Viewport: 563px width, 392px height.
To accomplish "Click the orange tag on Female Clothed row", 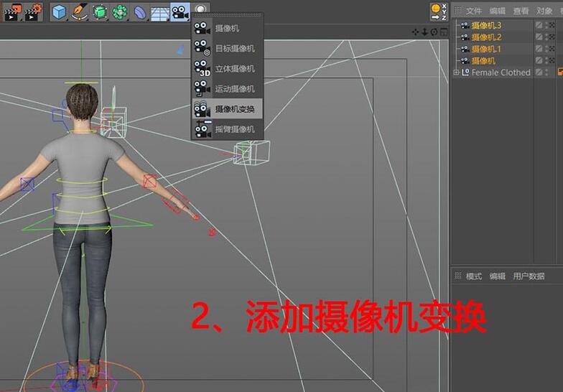I will point(560,72).
